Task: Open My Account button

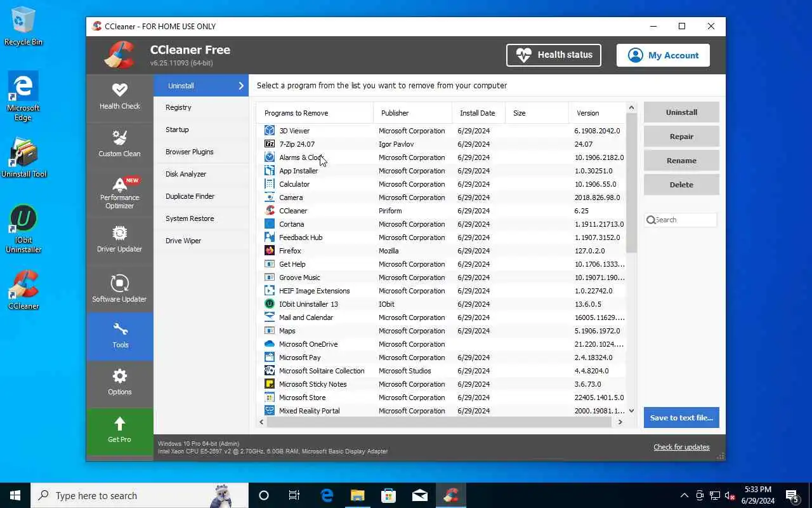Action: (x=663, y=55)
